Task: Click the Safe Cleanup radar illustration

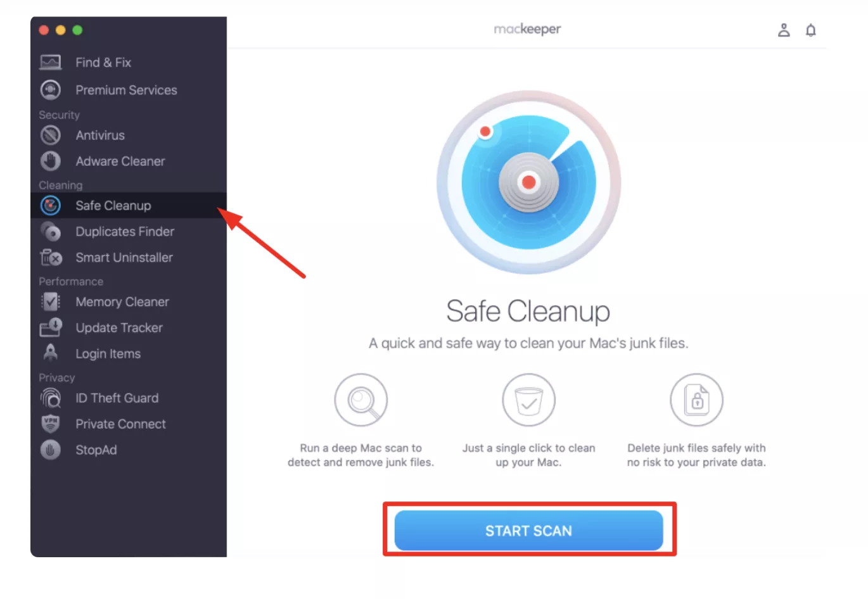Action: 528,182
